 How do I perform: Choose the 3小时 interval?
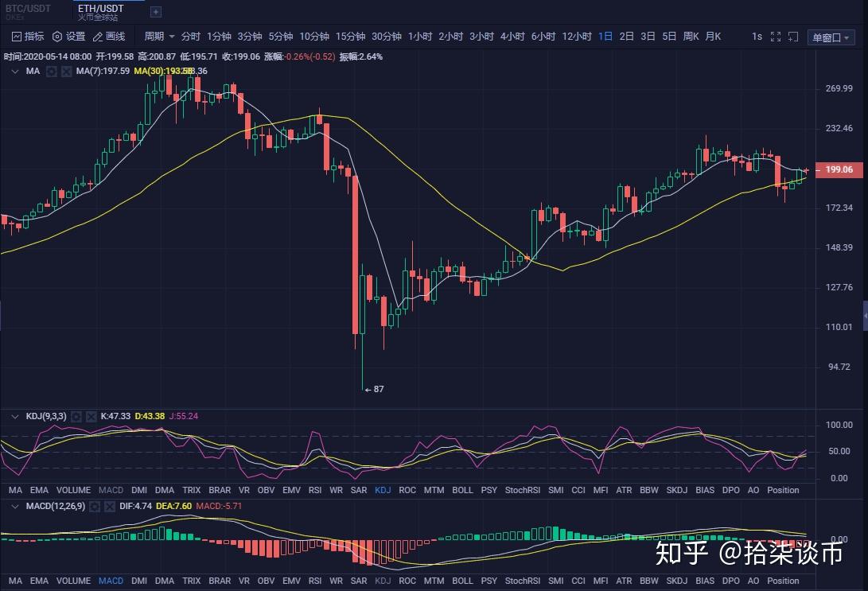[481, 37]
